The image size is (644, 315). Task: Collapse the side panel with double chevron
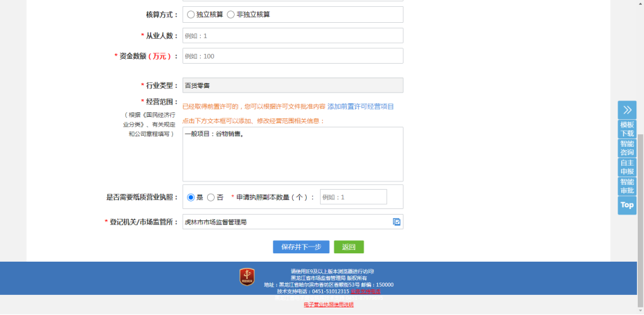coord(627,109)
